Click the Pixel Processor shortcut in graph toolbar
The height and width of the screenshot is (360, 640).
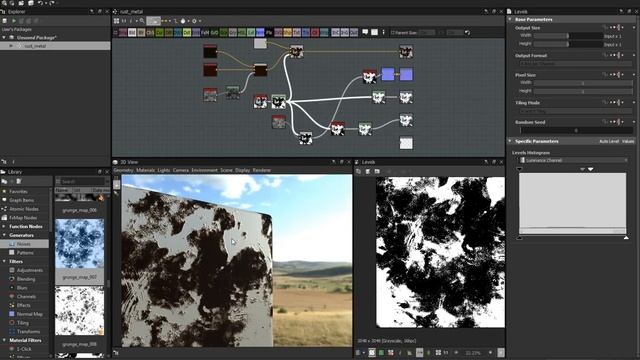tap(269, 32)
